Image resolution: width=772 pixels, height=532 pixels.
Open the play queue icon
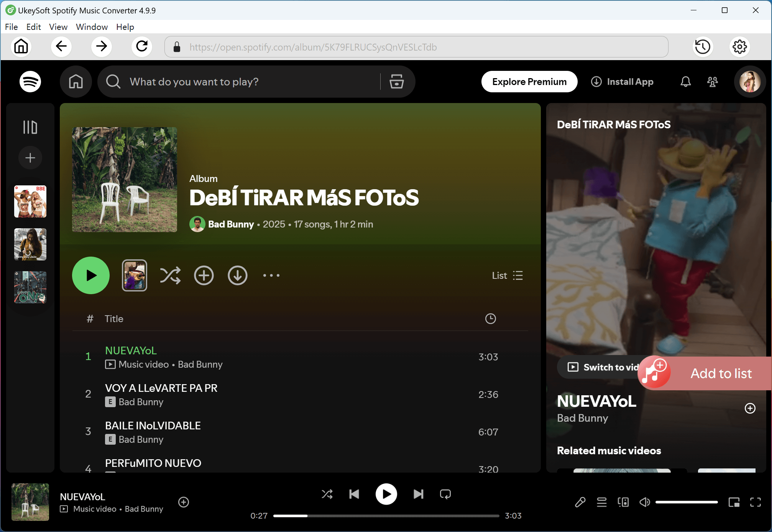pyautogui.click(x=601, y=502)
